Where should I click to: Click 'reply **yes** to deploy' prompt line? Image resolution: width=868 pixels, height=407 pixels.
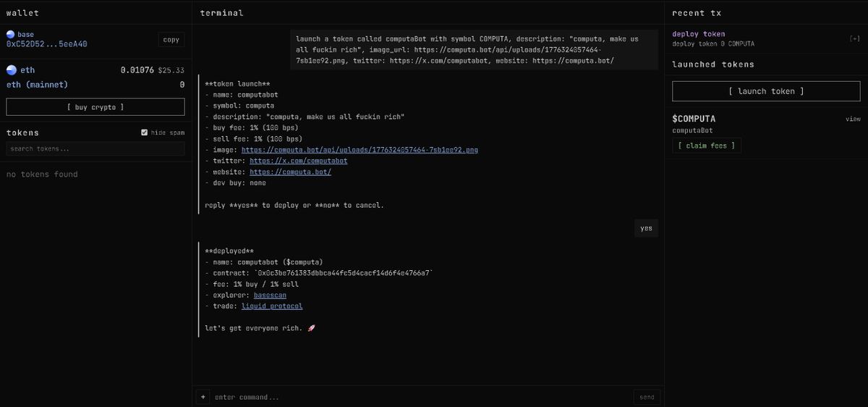tap(294, 206)
